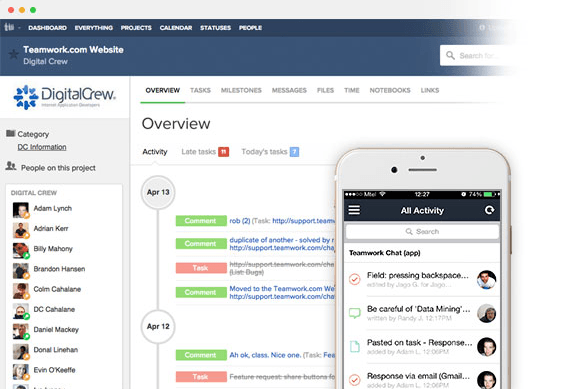Star the Teamwork.com Website project
This screenshot has height=389, width=579.
coord(14,54)
